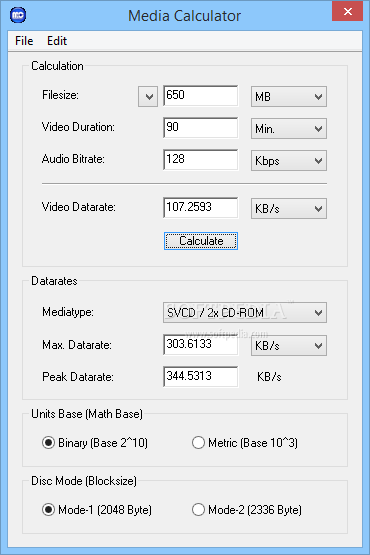
Task: Click the Max. Datarate field showing 303.6133
Action: click(x=201, y=345)
